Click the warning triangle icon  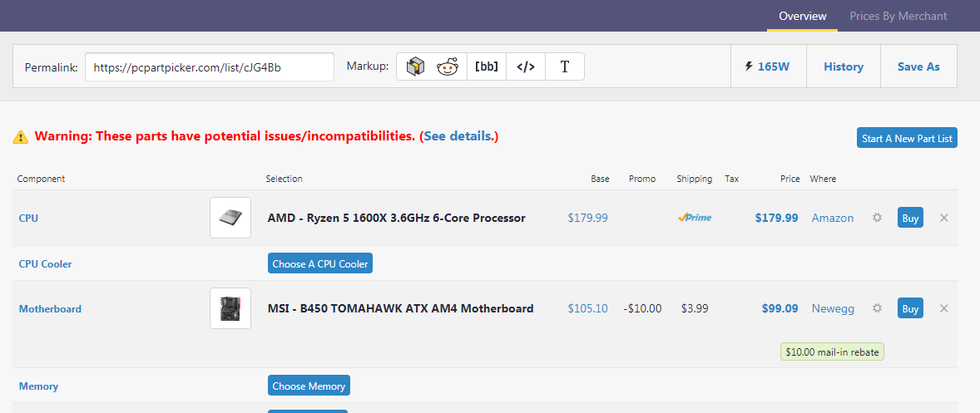[21, 136]
